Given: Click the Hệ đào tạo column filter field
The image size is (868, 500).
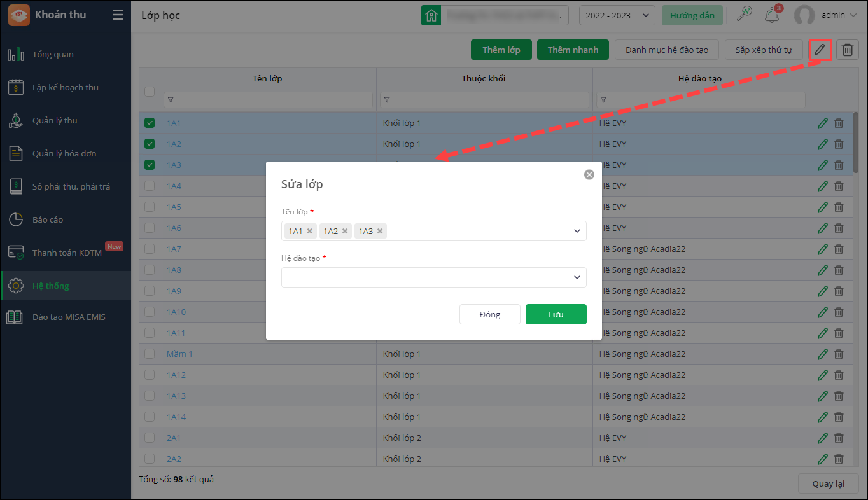Looking at the screenshot, I should click(x=701, y=100).
